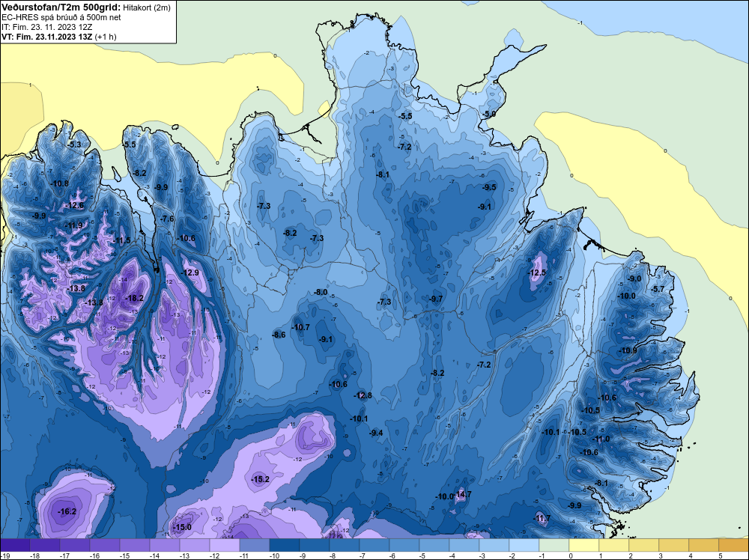Click the -5.0 temperature label
The width and height of the screenshot is (749, 560).
coord(488,114)
